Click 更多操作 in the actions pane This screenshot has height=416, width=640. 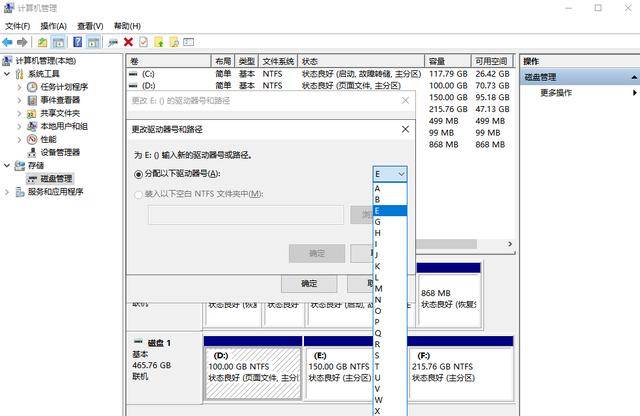556,93
